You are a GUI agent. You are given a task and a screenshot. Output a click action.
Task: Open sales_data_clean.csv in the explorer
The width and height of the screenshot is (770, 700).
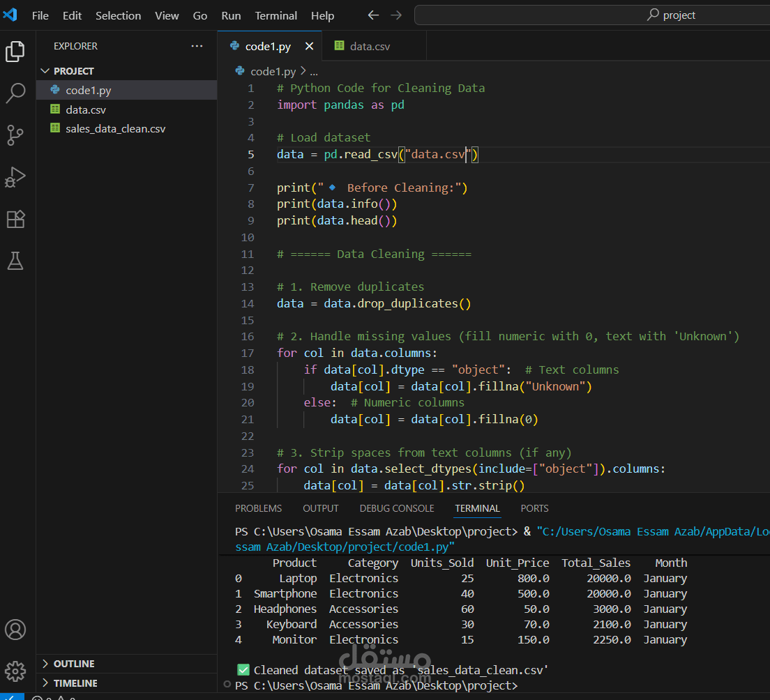coord(115,128)
